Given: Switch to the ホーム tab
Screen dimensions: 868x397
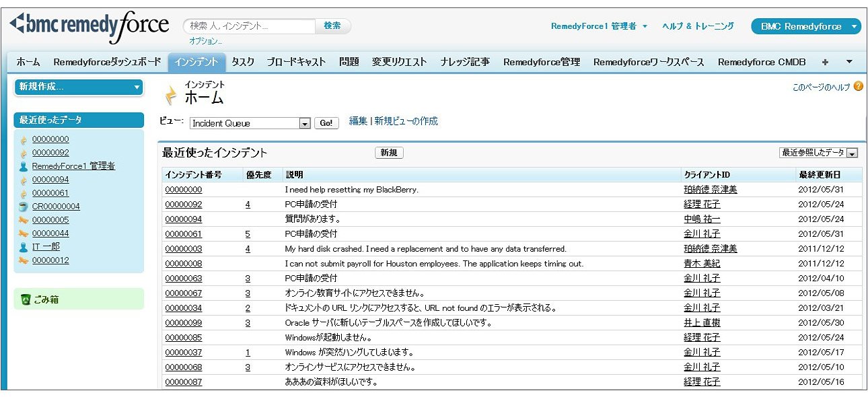Looking at the screenshot, I should pos(28,62).
